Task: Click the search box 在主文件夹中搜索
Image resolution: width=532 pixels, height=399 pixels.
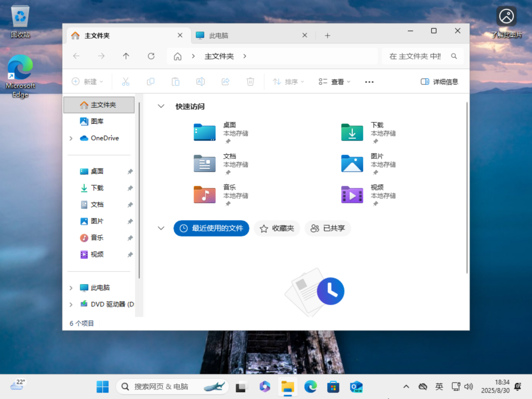Action: pyautogui.click(x=423, y=56)
